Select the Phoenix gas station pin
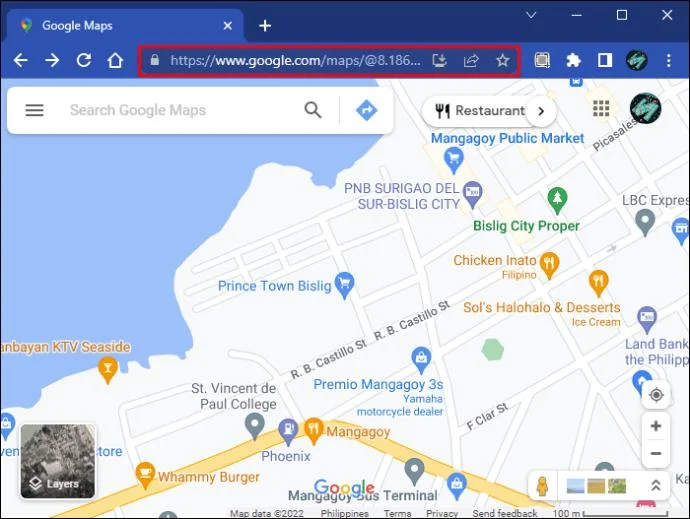Image resolution: width=690 pixels, height=519 pixels. pyautogui.click(x=288, y=432)
